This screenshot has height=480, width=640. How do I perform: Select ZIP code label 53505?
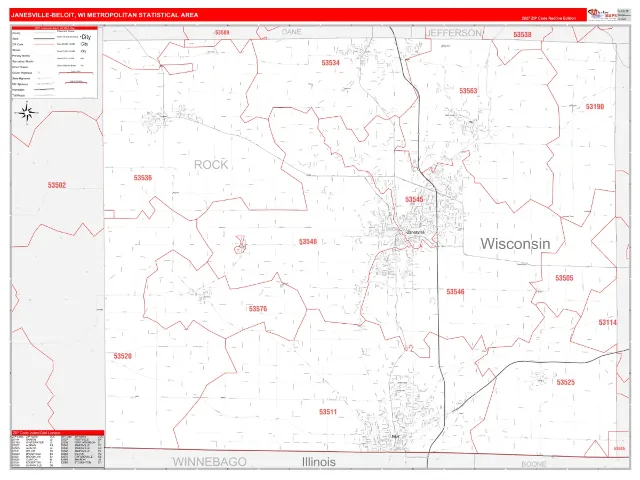(x=564, y=278)
